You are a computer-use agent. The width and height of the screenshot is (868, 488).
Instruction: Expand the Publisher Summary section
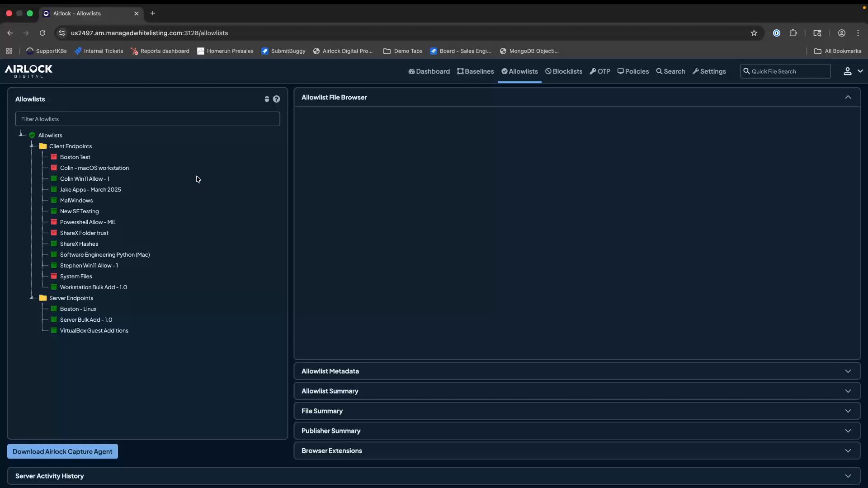848,431
